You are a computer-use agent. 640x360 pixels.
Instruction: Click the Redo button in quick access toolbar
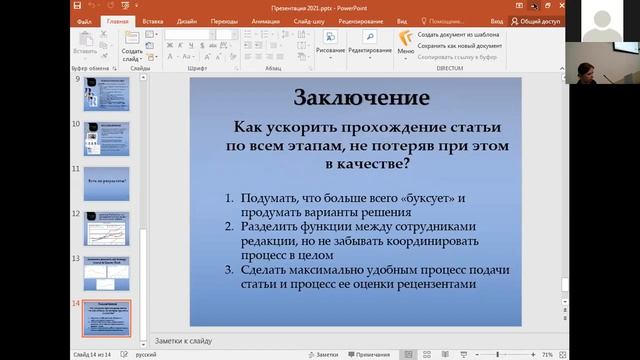111,5
